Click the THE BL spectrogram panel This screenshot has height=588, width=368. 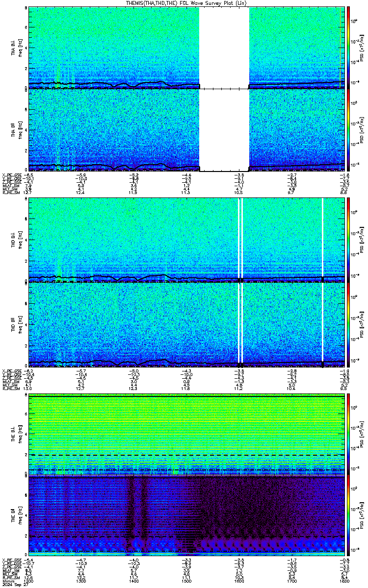point(186,434)
